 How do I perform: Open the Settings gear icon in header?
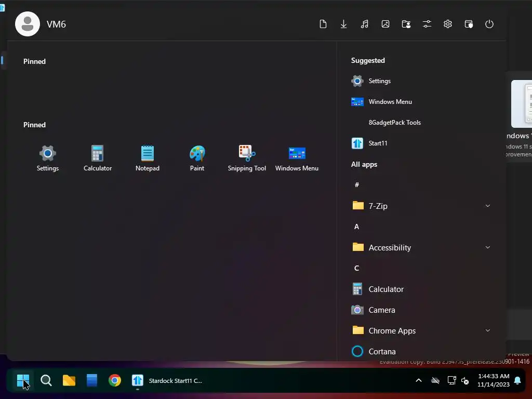[448, 24]
